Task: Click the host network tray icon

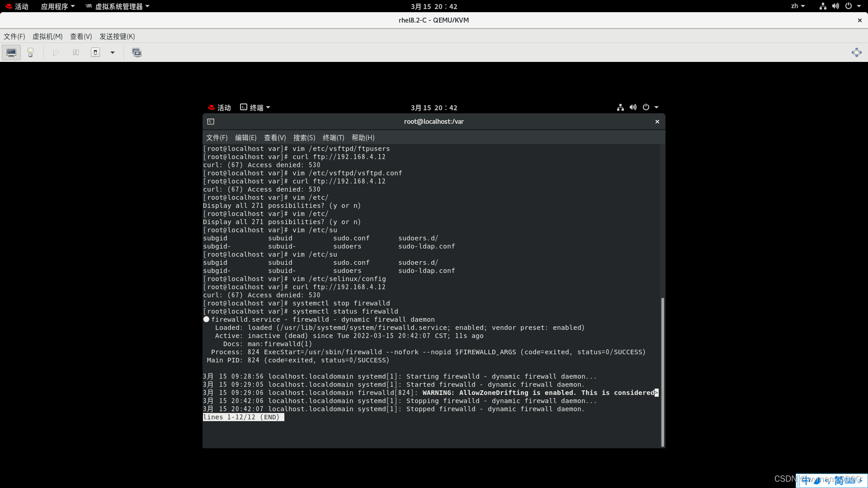Action: pyautogui.click(x=822, y=6)
